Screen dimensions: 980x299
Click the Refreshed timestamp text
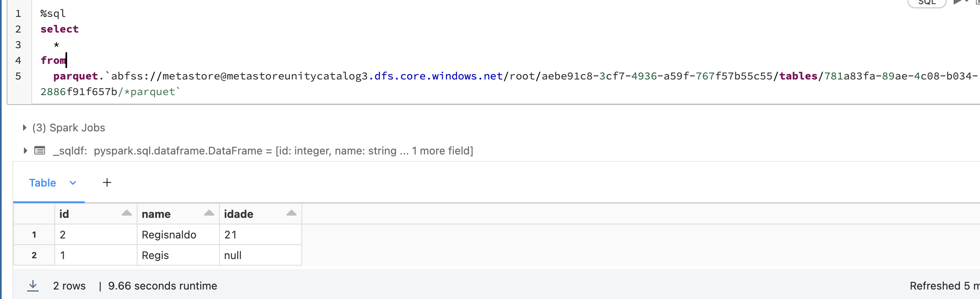point(945,286)
